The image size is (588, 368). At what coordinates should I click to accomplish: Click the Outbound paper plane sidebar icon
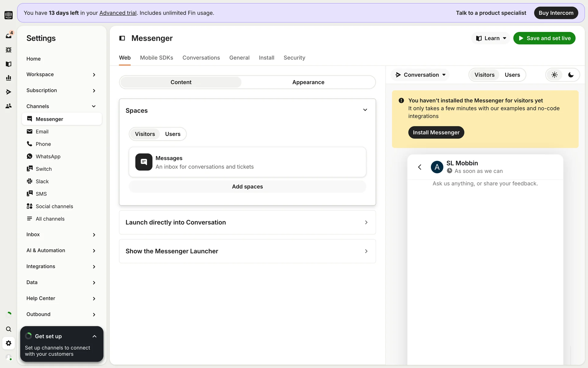pos(9,92)
